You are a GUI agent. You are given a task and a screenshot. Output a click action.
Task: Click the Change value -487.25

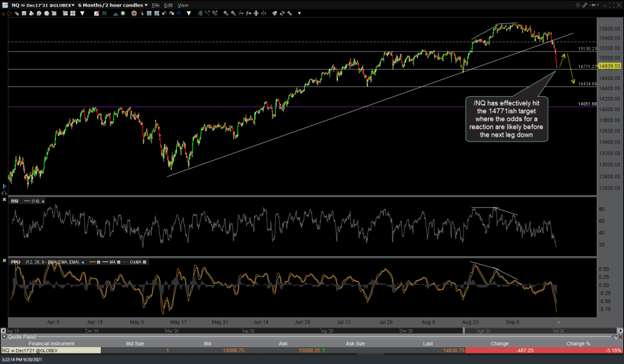click(525, 350)
